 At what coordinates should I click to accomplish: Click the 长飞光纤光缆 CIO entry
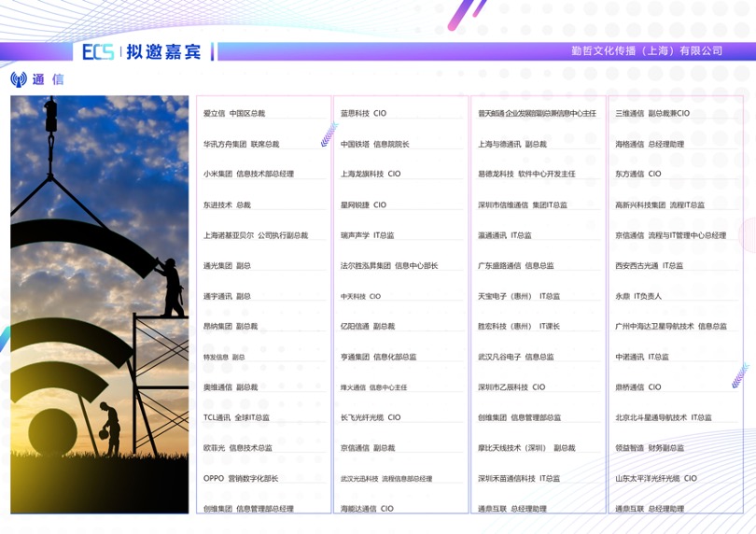[x=371, y=417]
